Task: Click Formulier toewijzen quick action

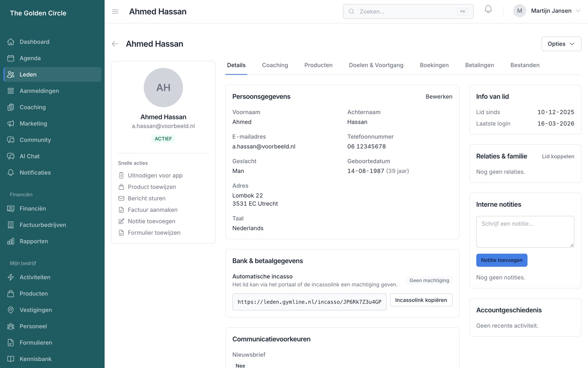Action: click(149, 233)
